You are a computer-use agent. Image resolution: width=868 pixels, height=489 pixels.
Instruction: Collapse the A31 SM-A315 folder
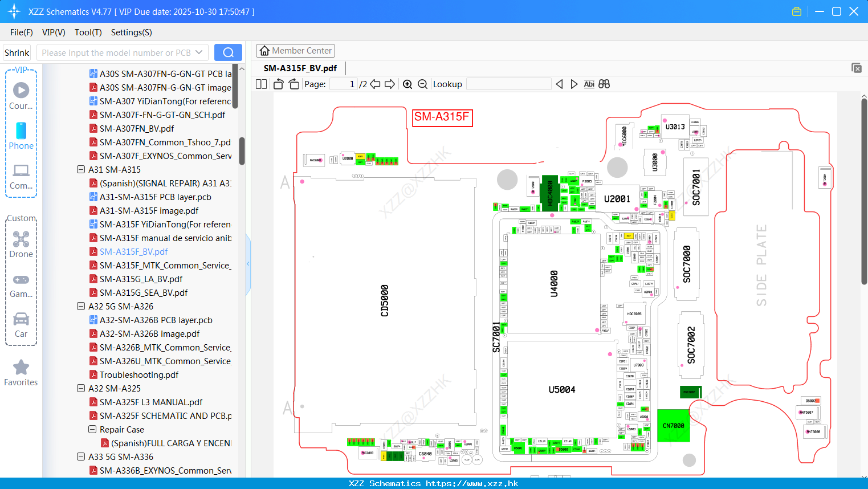pos(81,170)
